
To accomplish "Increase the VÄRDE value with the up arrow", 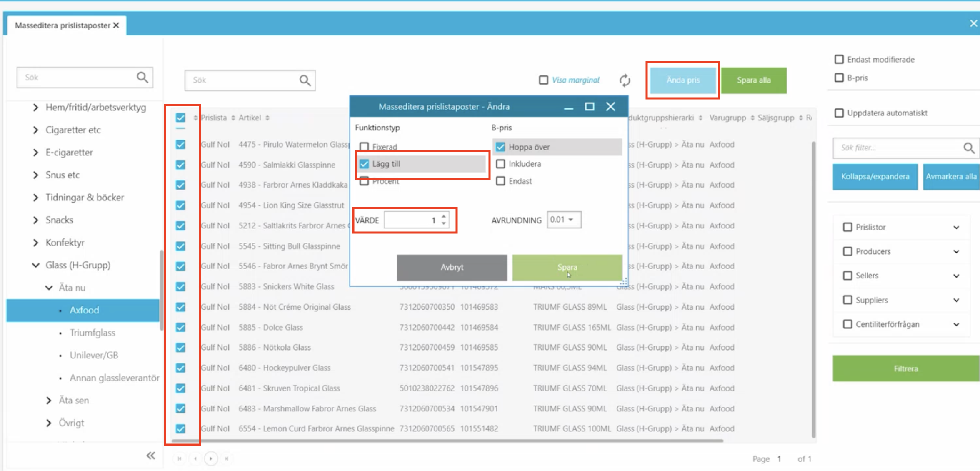I will pyautogui.click(x=444, y=216).
